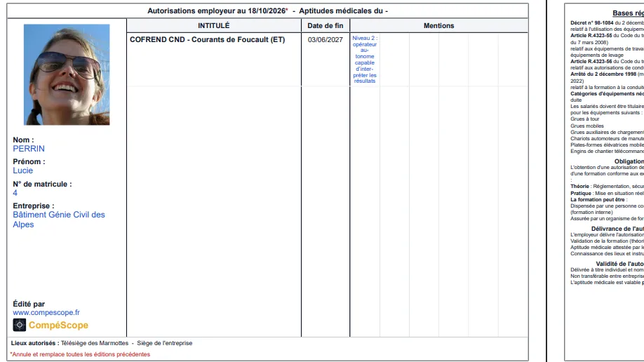The image size is (644, 362).
Task: Select the surname PERRIN
Action: coord(29,149)
